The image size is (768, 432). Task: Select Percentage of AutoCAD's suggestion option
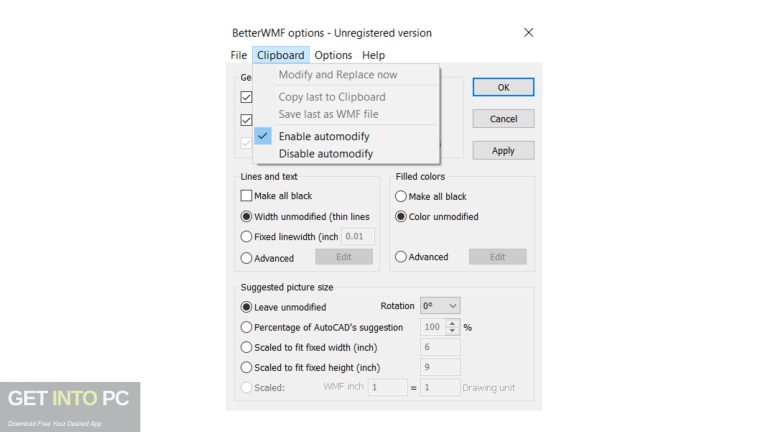click(247, 327)
